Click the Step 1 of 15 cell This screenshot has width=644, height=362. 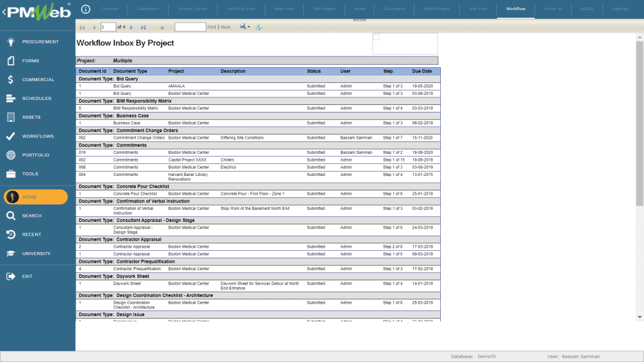[394, 160]
